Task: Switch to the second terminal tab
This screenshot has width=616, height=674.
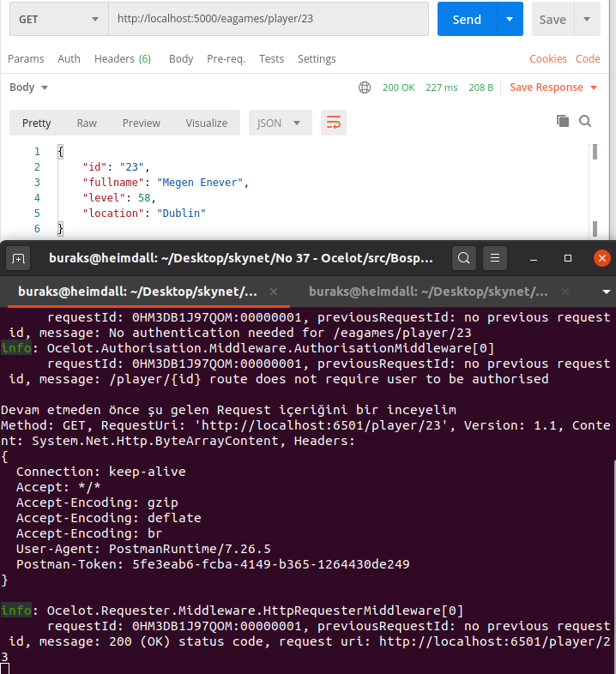Action: [x=428, y=292]
